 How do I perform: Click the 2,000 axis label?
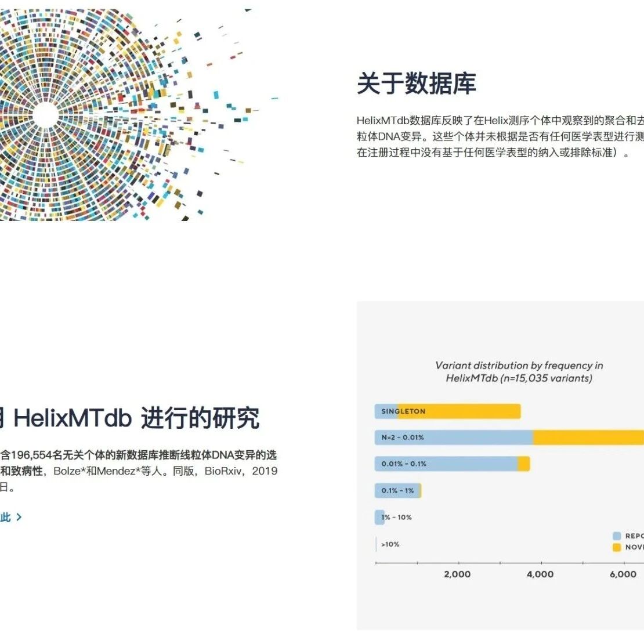point(457,574)
